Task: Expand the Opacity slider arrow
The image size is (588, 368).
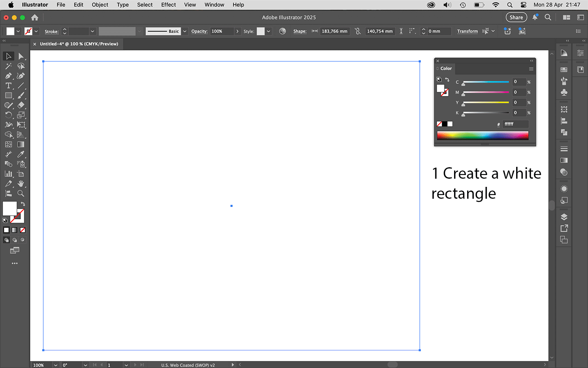Action: click(237, 31)
